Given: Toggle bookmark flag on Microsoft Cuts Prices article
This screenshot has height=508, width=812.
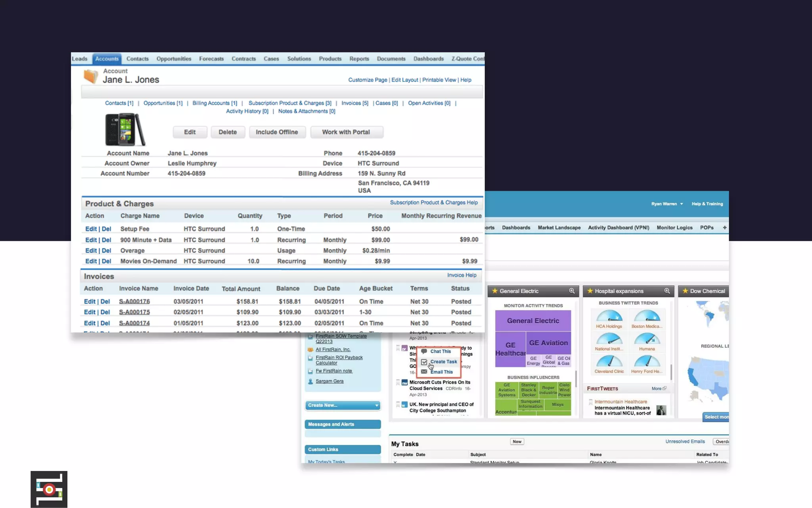Looking at the screenshot, I should tap(398, 382).
